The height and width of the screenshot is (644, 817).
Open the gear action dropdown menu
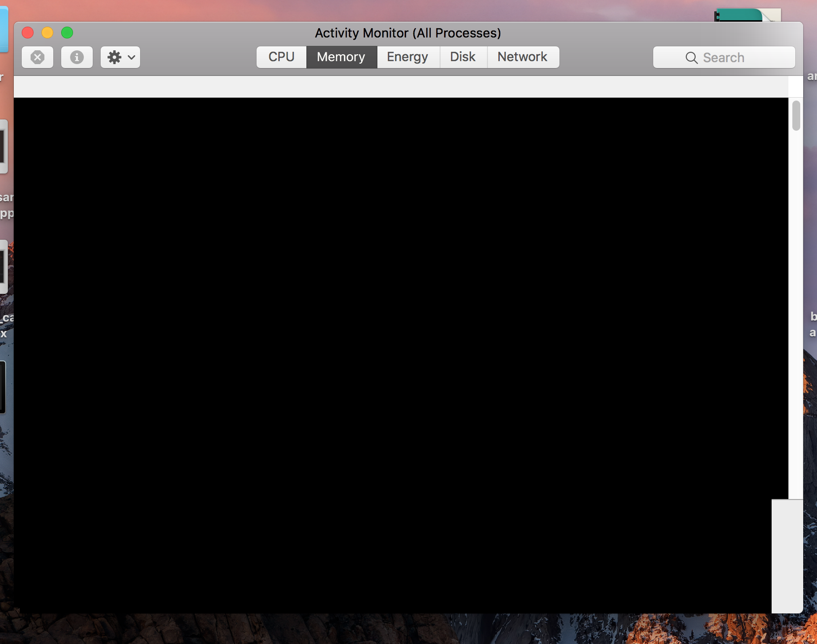[x=120, y=57]
